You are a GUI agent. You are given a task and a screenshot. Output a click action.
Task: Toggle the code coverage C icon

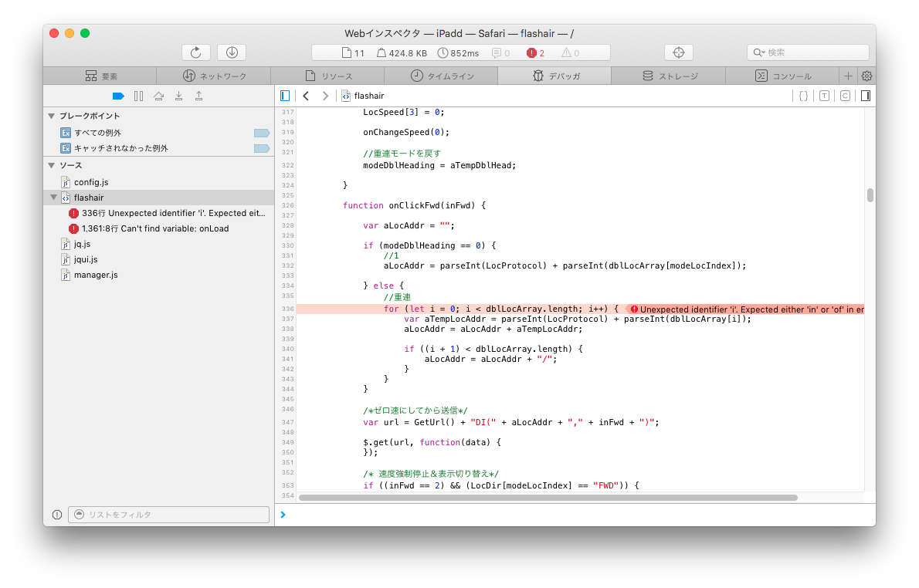pos(845,96)
